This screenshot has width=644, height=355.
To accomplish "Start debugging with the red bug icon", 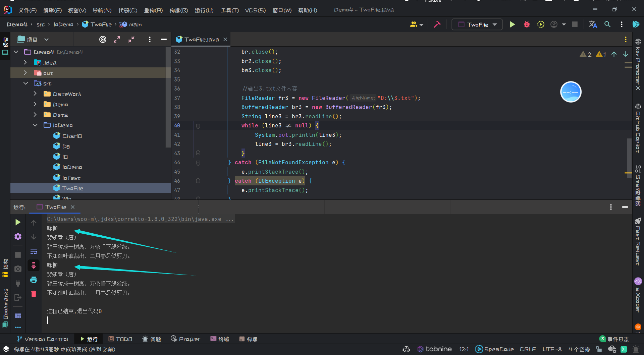I will pyautogui.click(x=527, y=24).
